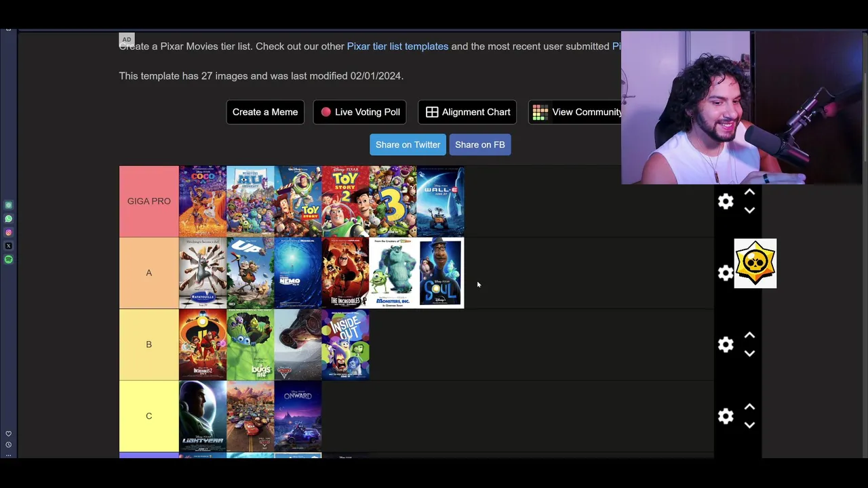
Task: Select the Lightyear poster in C tier
Action: pyautogui.click(x=203, y=416)
